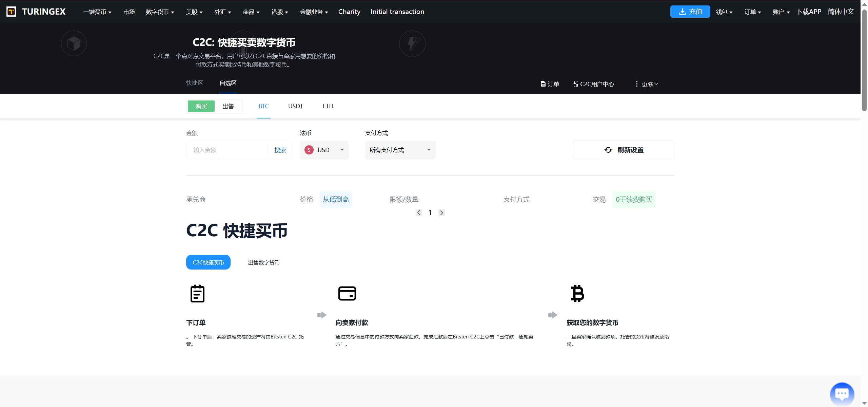Open 所有支付方式 payment method dropdown
The width and height of the screenshot is (868, 407).
[x=400, y=150]
